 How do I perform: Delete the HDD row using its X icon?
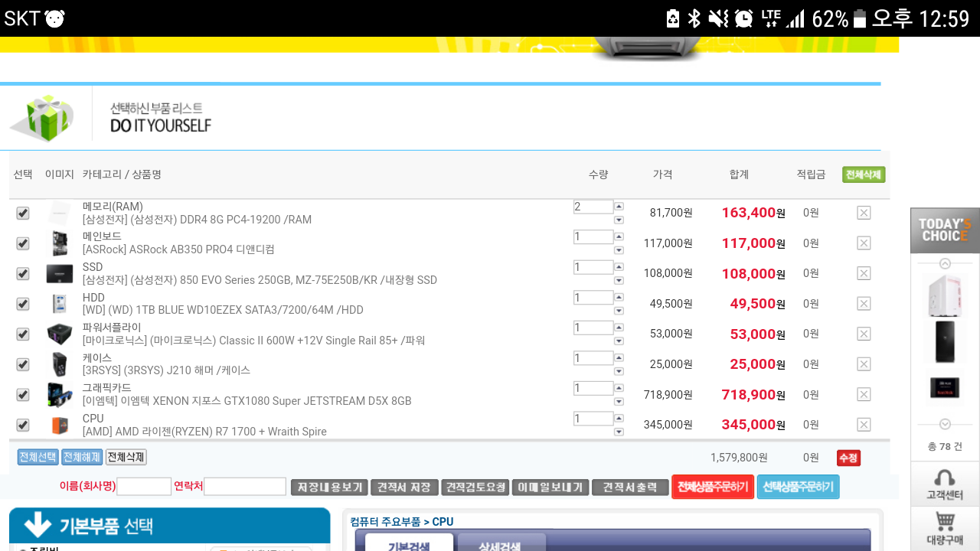pyautogui.click(x=864, y=304)
